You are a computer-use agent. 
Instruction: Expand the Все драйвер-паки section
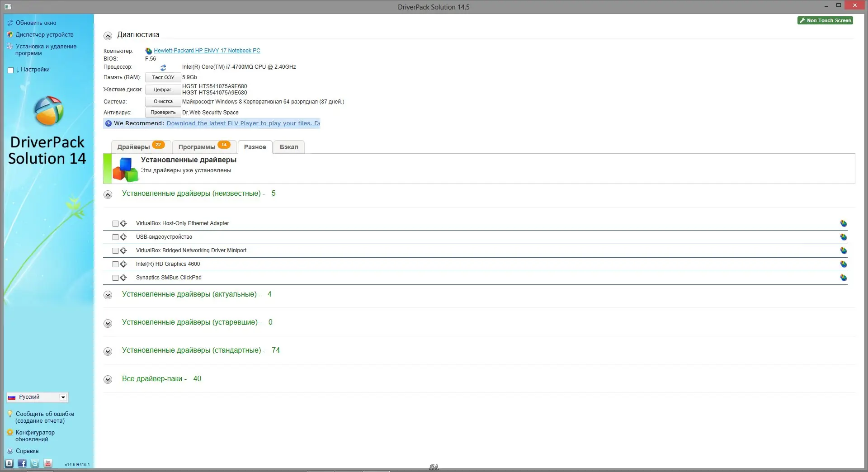tap(108, 380)
